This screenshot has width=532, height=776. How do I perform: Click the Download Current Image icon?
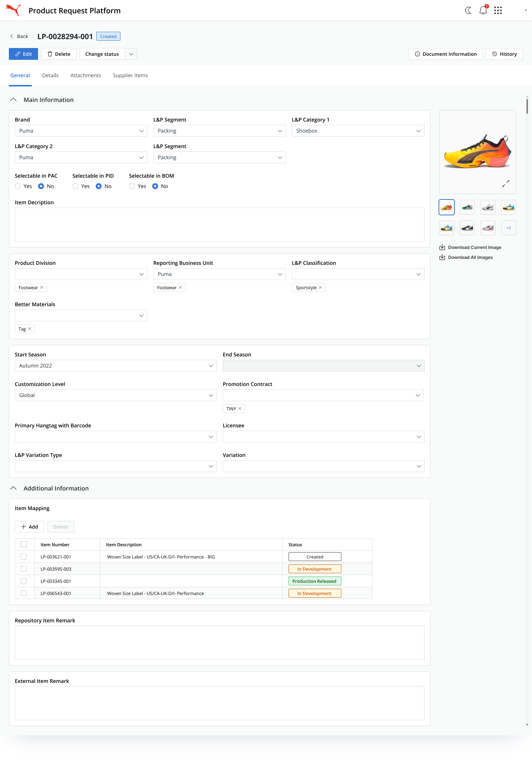click(x=442, y=247)
